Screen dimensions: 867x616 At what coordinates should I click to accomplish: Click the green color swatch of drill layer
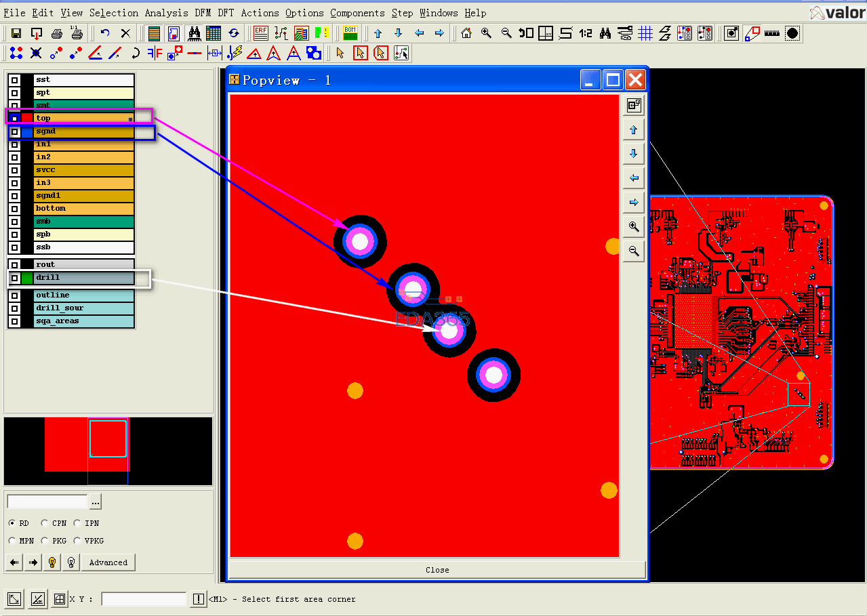pyautogui.click(x=27, y=278)
